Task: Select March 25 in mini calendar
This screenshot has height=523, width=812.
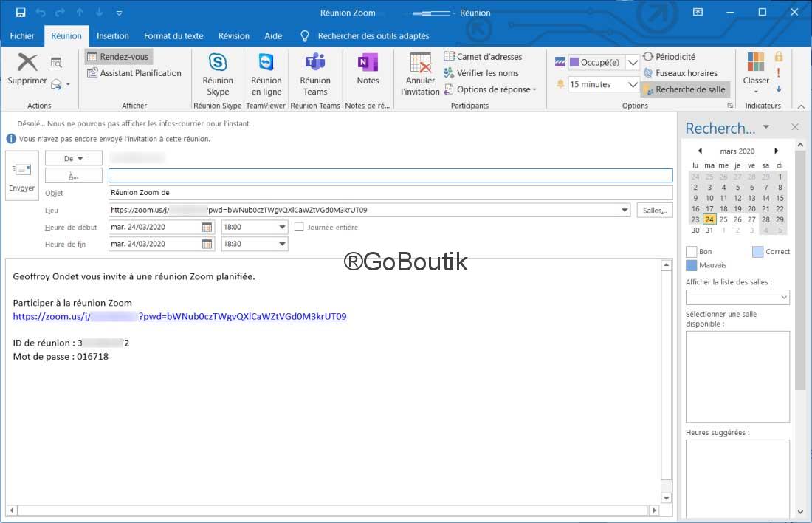Action: [x=723, y=220]
